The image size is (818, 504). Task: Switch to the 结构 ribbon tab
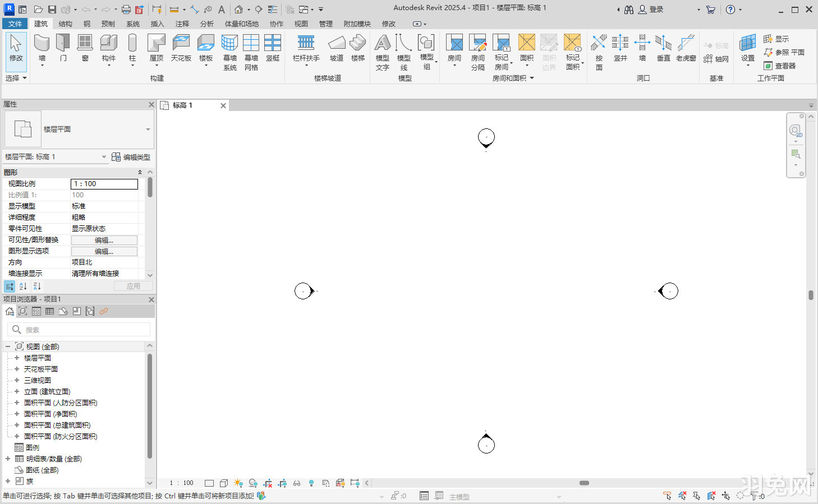click(x=64, y=24)
